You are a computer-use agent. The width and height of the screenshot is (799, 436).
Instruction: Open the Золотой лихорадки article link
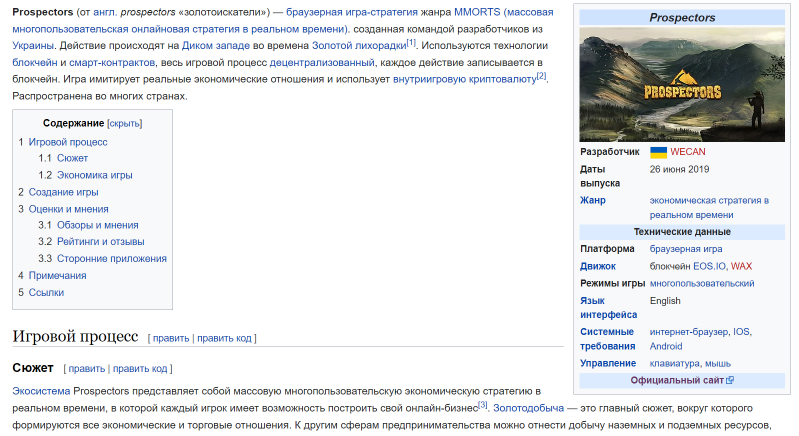358,46
